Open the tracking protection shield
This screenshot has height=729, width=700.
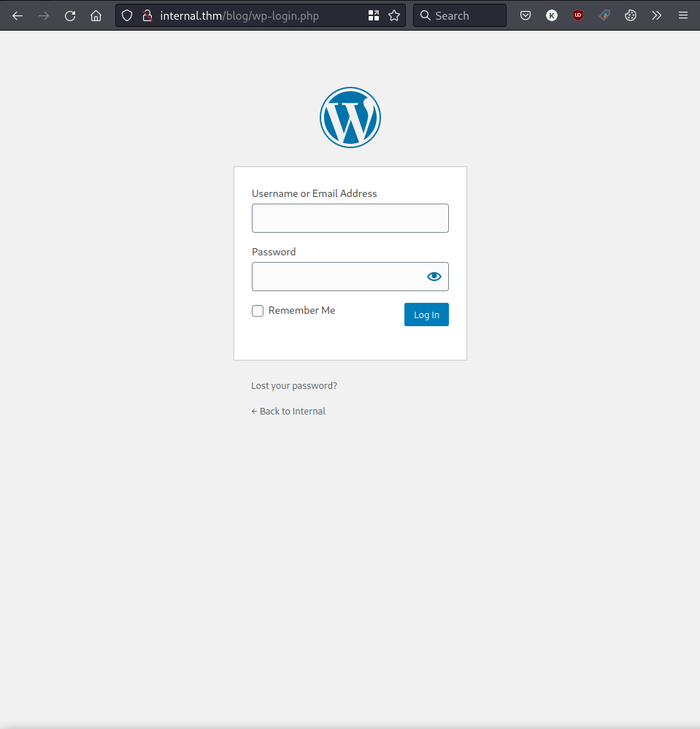point(127,16)
